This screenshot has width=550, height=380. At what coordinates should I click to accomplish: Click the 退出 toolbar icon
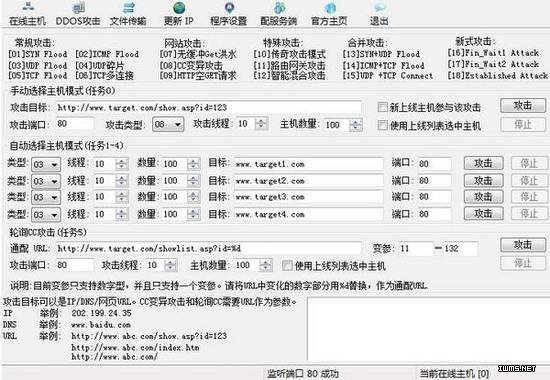(x=379, y=14)
